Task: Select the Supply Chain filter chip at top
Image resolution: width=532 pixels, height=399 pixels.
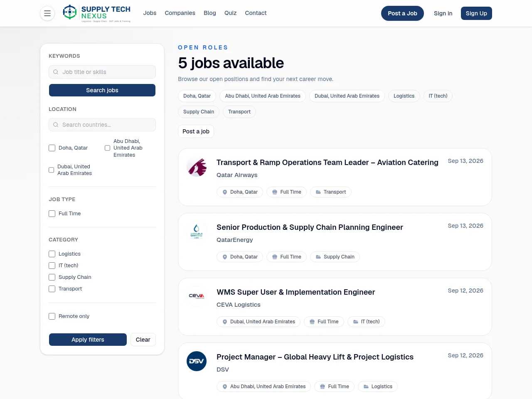Action: (x=199, y=112)
